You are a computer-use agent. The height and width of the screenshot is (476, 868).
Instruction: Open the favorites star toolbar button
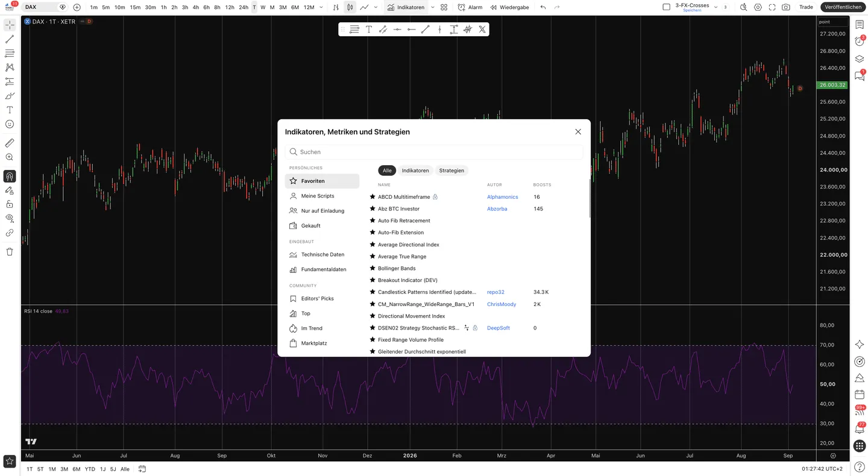(10, 461)
